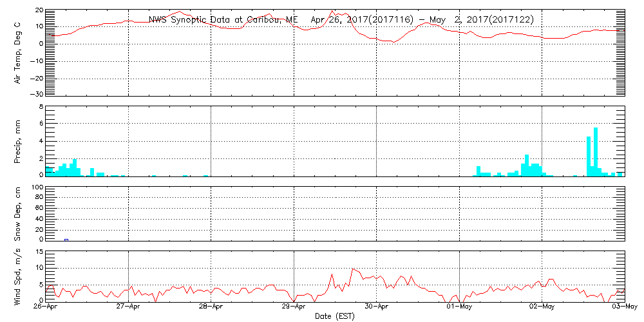Click the '6' tick on precipitation axis

(x=41, y=124)
